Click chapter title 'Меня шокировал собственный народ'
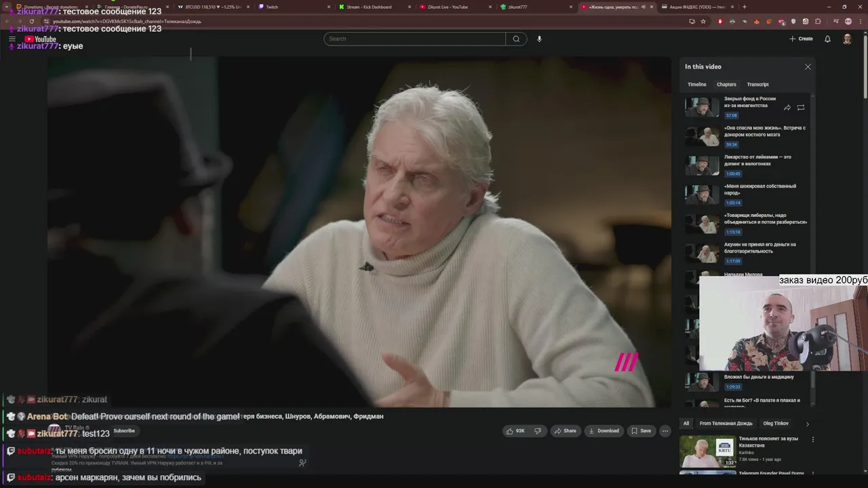The image size is (868, 488). pyautogui.click(x=760, y=189)
